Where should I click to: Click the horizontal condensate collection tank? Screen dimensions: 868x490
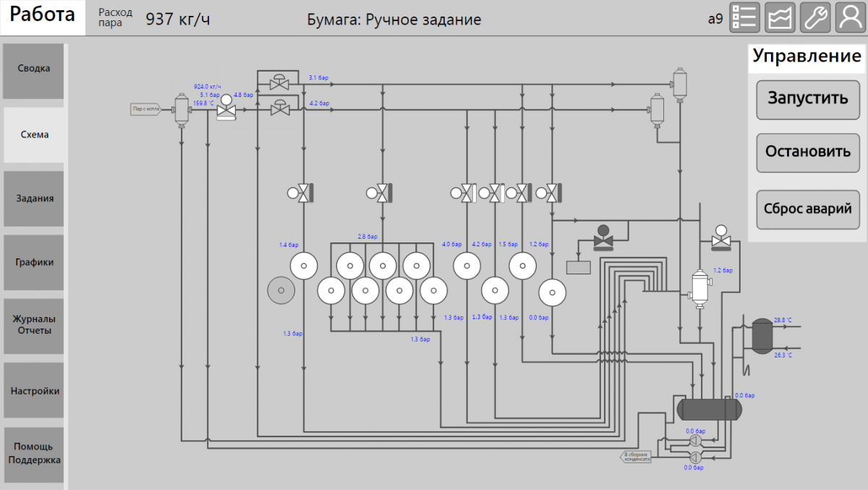pos(709,409)
